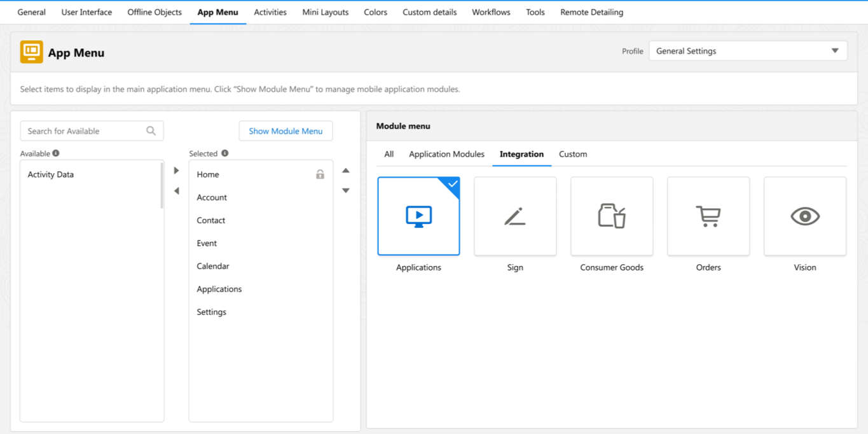Click the App Menu header icon

point(30,52)
